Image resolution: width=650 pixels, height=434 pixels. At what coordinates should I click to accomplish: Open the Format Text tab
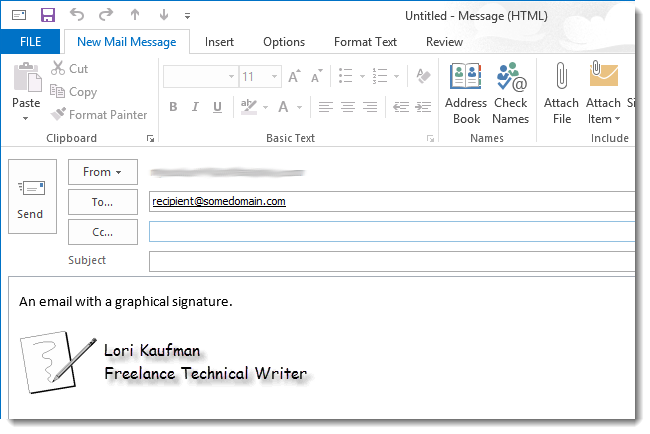(x=365, y=42)
